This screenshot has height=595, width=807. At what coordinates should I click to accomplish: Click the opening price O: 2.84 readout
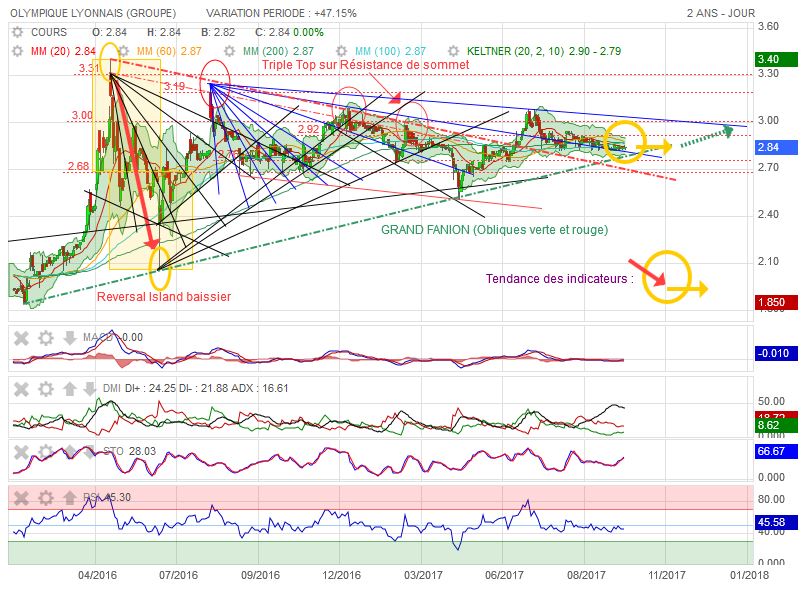point(110,32)
